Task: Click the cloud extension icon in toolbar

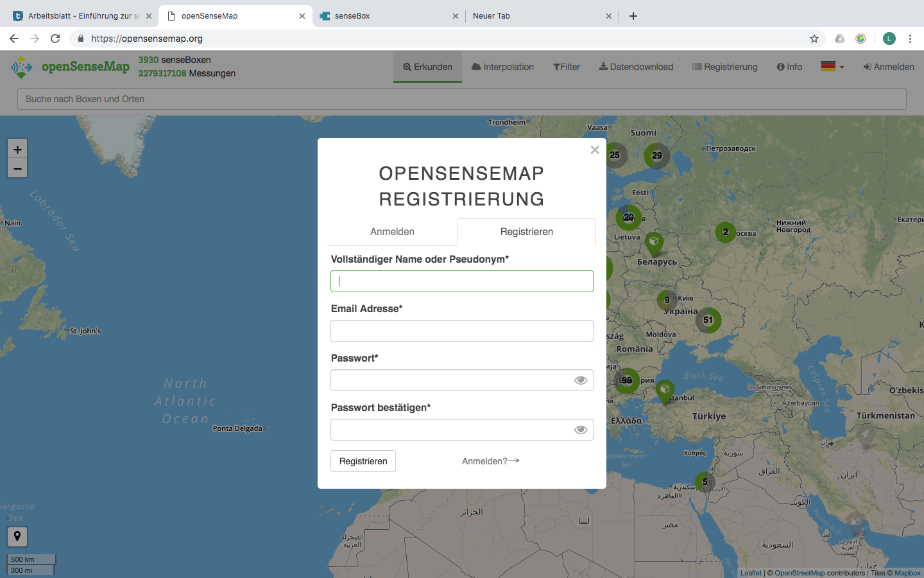Action: tap(840, 39)
